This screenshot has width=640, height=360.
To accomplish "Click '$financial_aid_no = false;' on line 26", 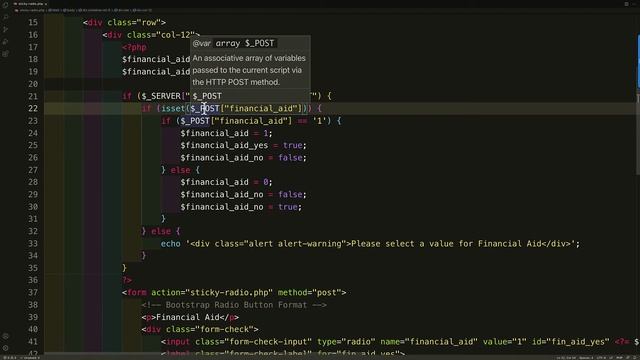I will [243, 158].
